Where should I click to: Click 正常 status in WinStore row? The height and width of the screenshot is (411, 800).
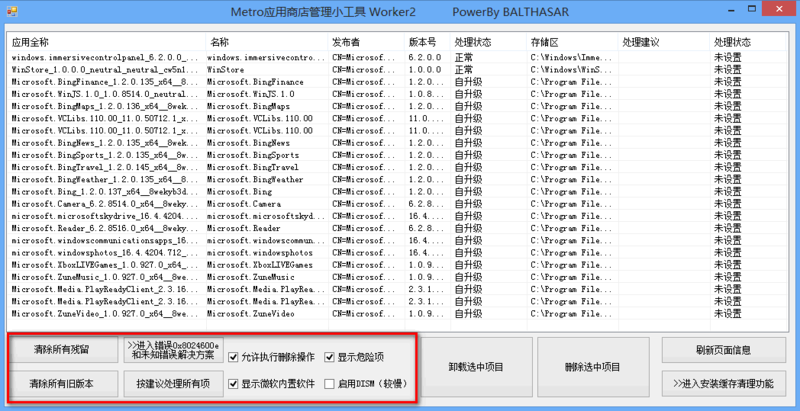[x=464, y=69]
